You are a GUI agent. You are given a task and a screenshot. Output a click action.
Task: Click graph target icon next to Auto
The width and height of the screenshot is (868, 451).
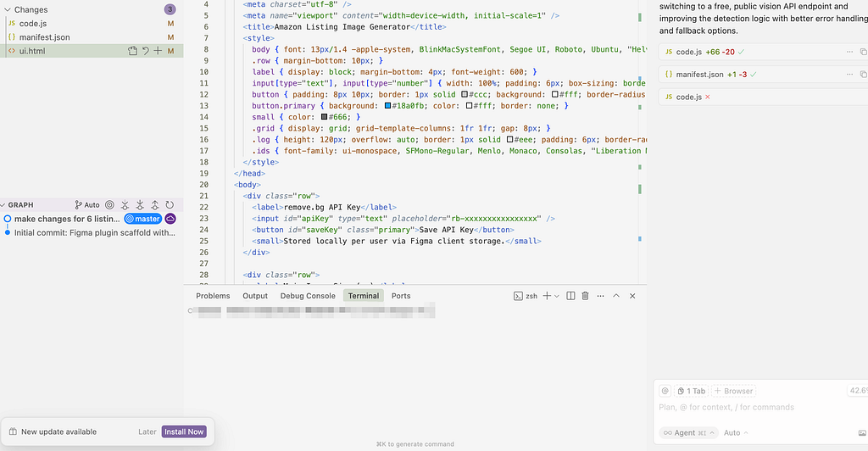point(109,205)
